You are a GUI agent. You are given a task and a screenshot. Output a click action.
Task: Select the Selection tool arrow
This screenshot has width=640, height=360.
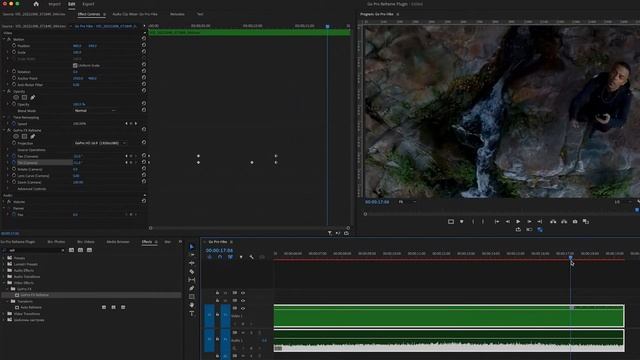point(192,247)
